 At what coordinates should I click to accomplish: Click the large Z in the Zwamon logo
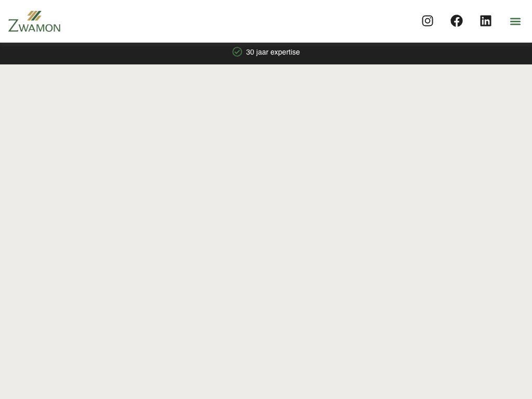[x=13, y=26]
